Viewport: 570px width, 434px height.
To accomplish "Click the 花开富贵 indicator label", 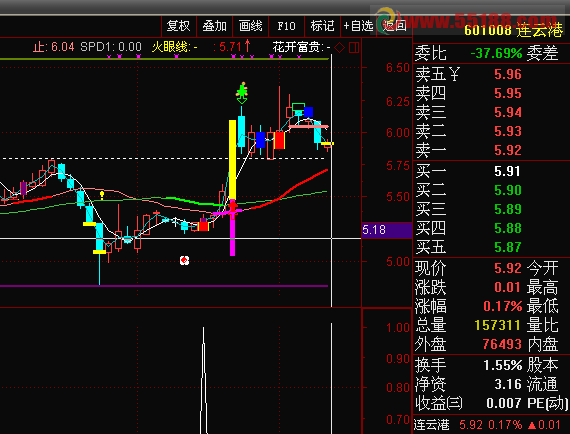I will 301,47.
